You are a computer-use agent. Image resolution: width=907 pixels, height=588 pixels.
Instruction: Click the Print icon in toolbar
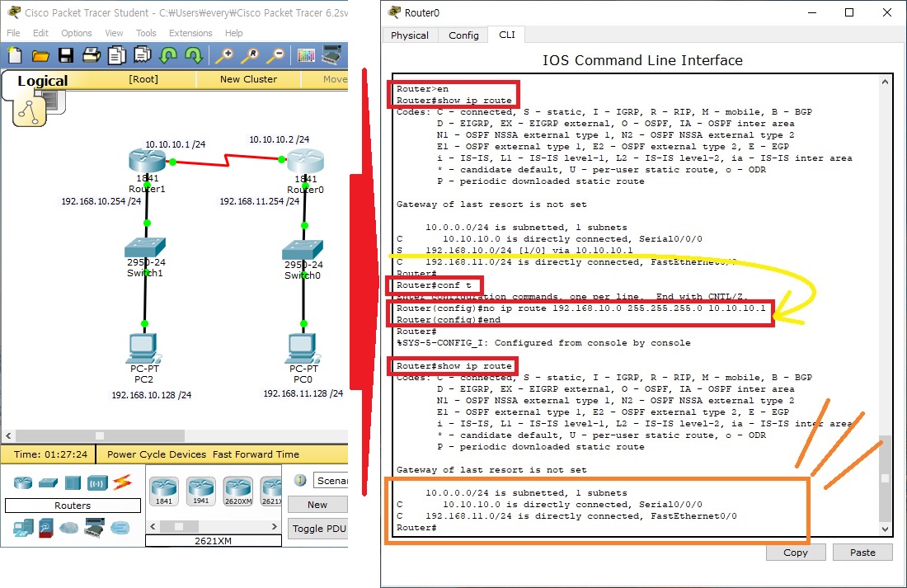pos(92,55)
